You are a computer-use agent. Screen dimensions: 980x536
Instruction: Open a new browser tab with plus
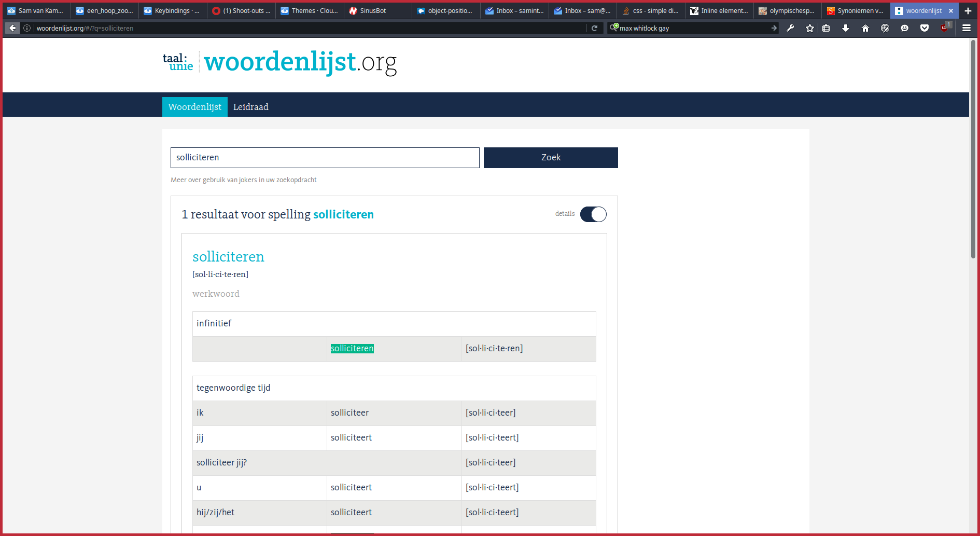[968, 10]
